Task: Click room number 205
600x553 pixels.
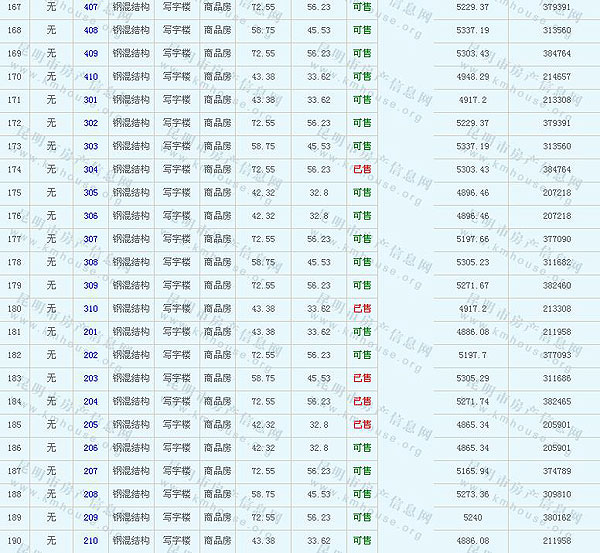Action: click(91, 425)
